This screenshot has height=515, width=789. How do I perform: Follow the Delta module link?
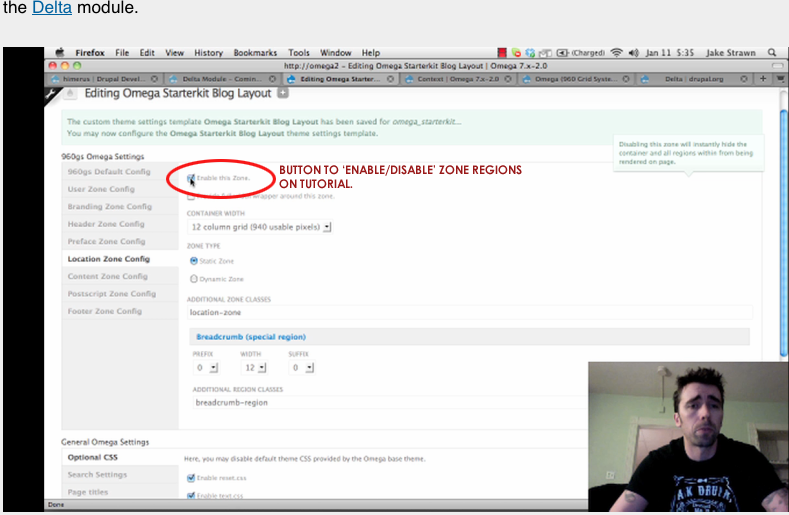(x=52, y=8)
